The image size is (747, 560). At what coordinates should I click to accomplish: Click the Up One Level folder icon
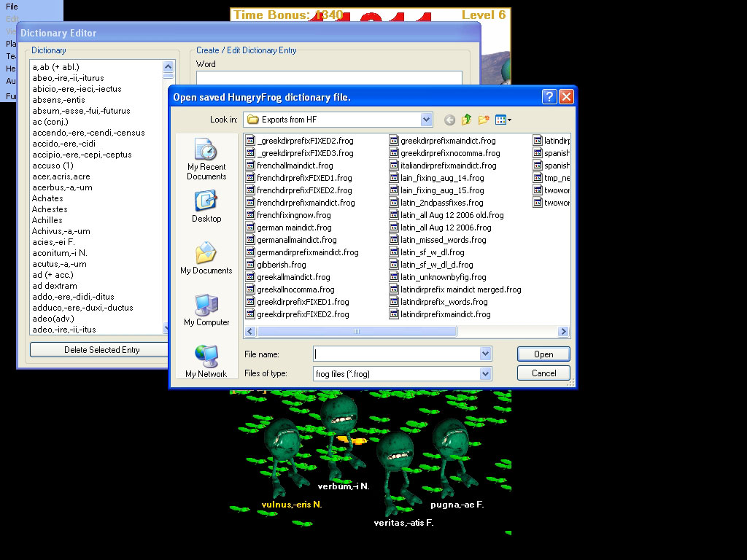pos(466,120)
